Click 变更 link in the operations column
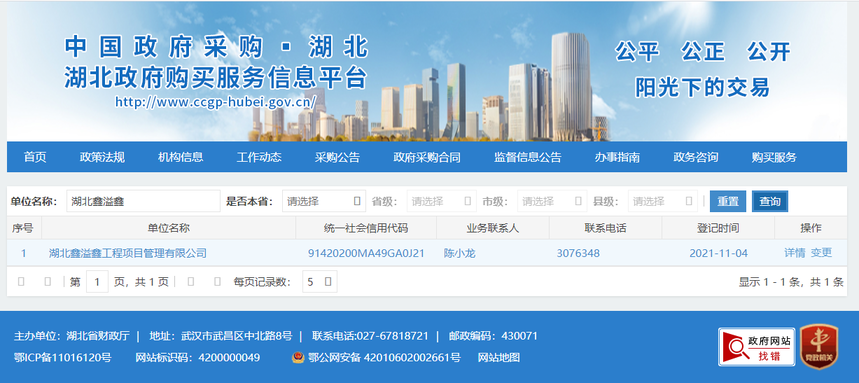Viewport: 859px width, 383px height. pos(821,253)
